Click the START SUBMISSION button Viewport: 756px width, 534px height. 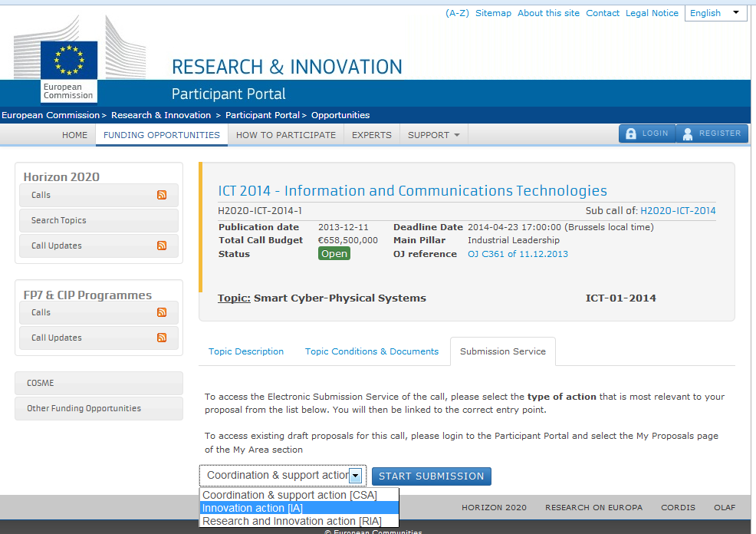(x=432, y=476)
